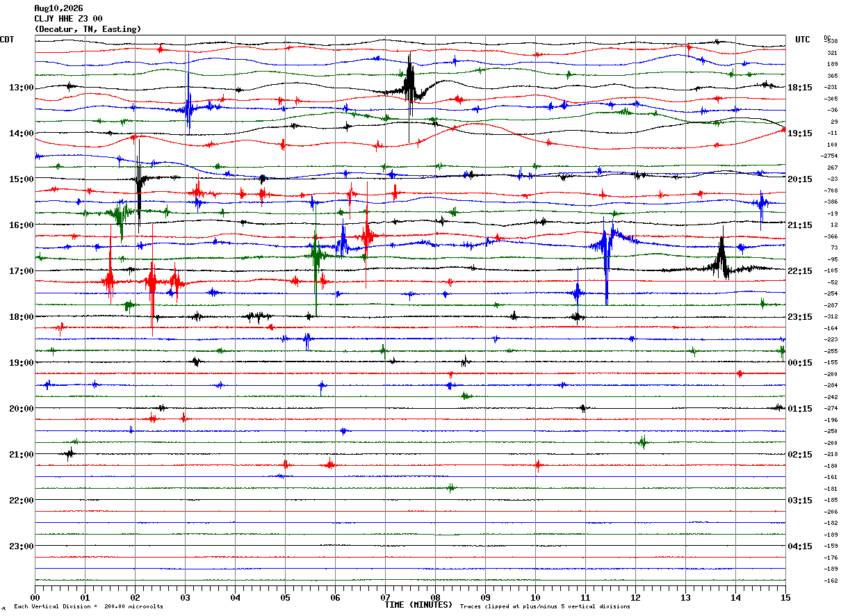This screenshot has width=841, height=616.
Task: Pick the 23:00 CDT time label
Action: click(x=21, y=546)
